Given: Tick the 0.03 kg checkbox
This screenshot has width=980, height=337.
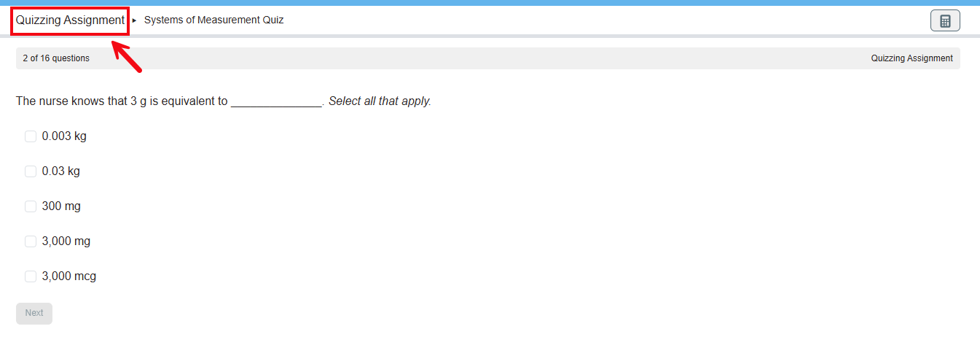Looking at the screenshot, I should click(x=31, y=171).
